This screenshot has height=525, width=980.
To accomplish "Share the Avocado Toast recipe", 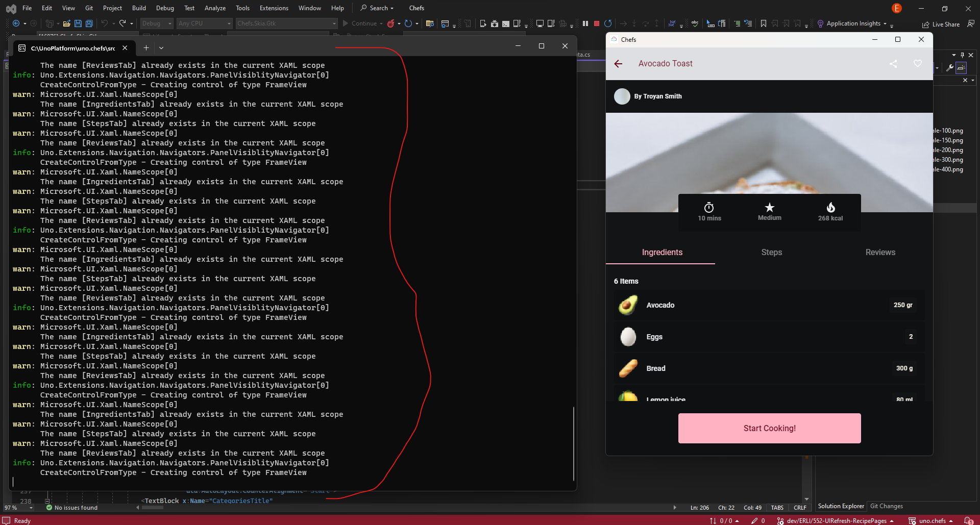I will click(893, 64).
